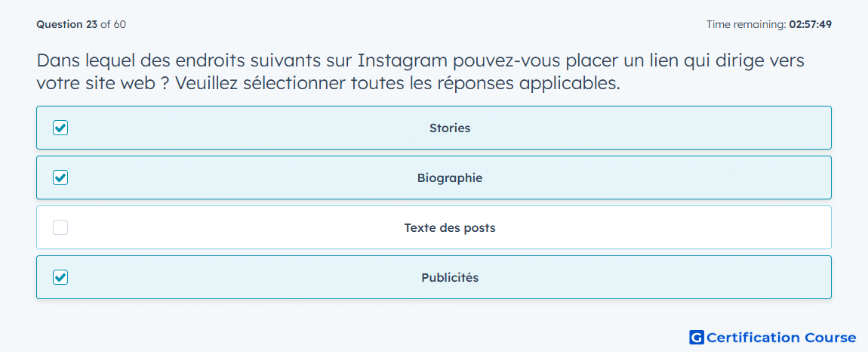Select the Stories answer label
Viewport: 868px width, 352px height.
pyautogui.click(x=450, y=128)
